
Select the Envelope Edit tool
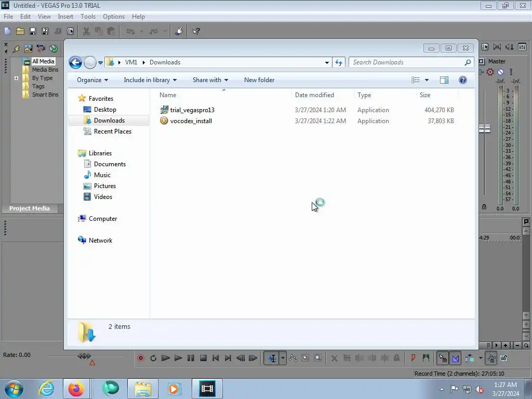coord(293,358)
